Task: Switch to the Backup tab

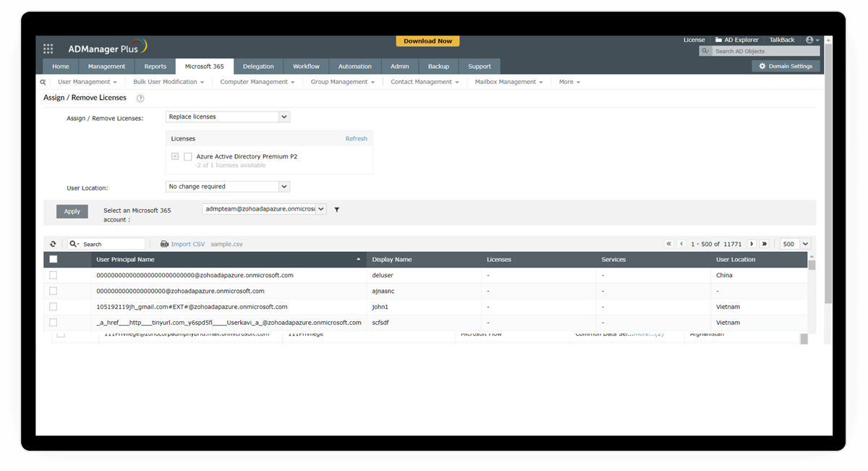Action: click(x=438, y=67)
